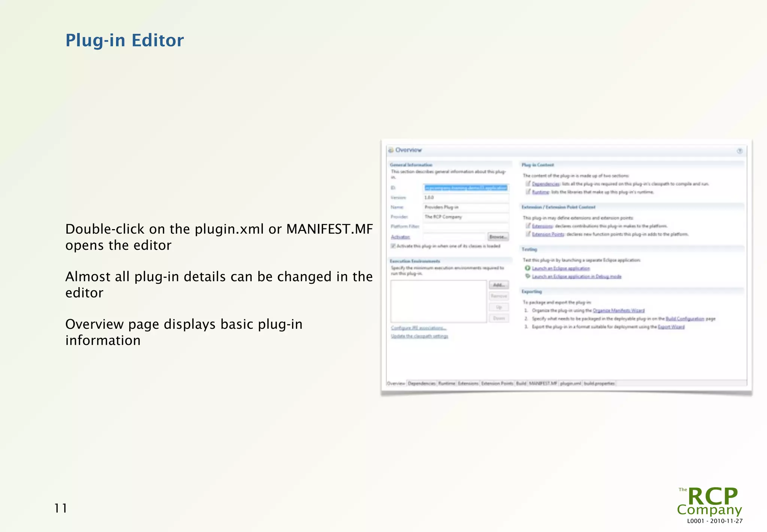Toggle 'Activate this plug-in when one of its classes is loaded'
Viewport: 767px width, 532px height.
pyautogui.click(x=393, y=246)
